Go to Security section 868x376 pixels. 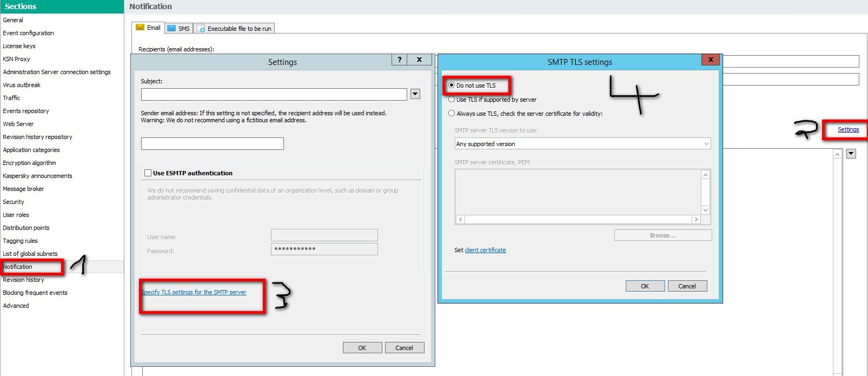point(14,202)
